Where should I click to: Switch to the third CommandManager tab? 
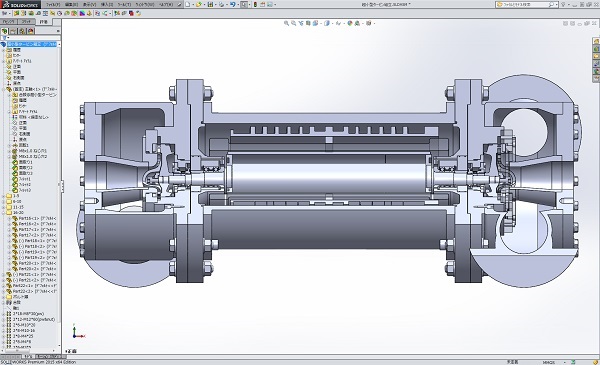[x=43, y=22]
